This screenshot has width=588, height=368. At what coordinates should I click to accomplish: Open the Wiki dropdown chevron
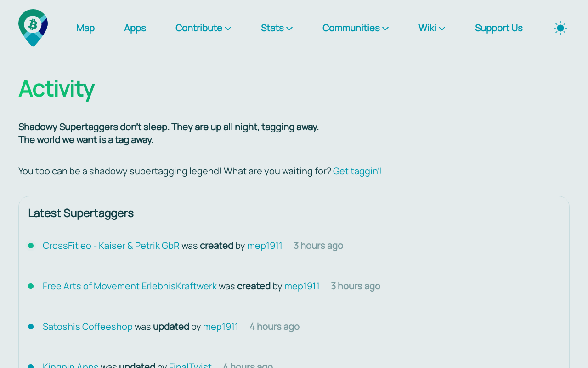click(442, 29)
